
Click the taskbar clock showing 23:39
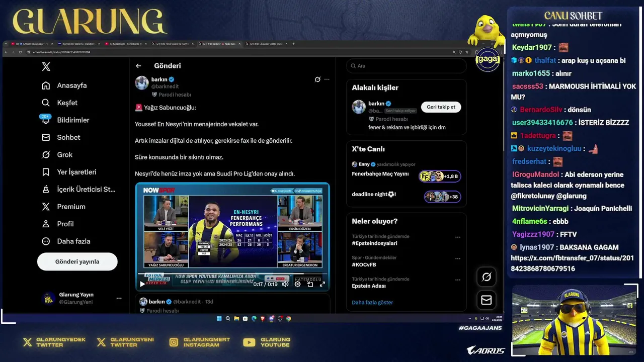[x=498, y=318]
